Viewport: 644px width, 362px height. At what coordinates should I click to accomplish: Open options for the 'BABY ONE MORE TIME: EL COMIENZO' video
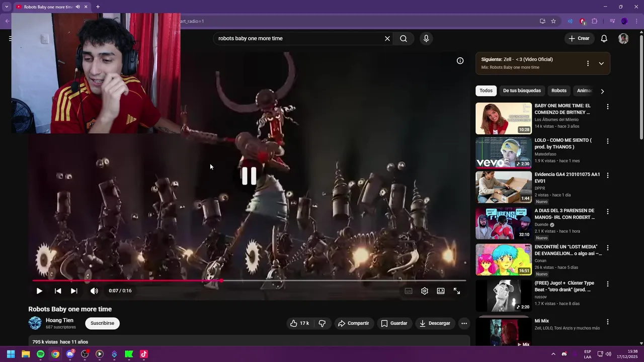pos(608,107)
